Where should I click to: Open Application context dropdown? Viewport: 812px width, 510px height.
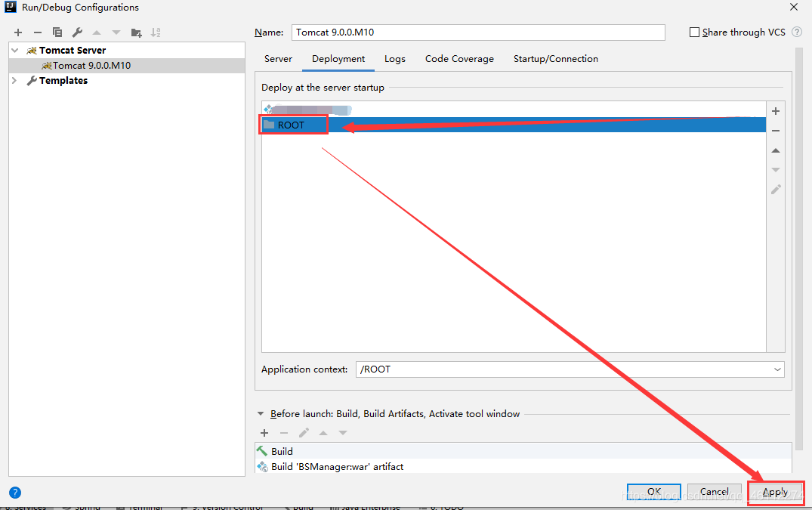point(777,369)
